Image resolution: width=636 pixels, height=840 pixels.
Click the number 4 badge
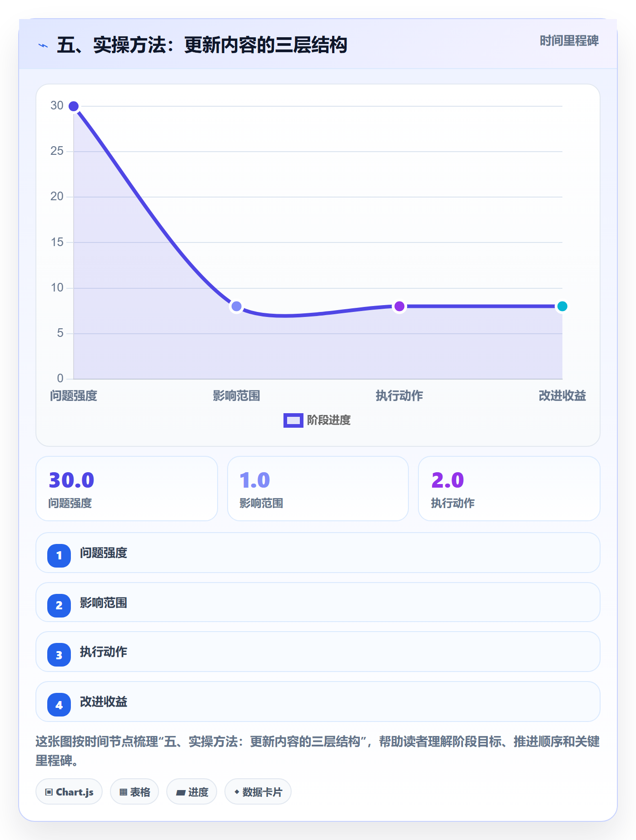point(59,705)
